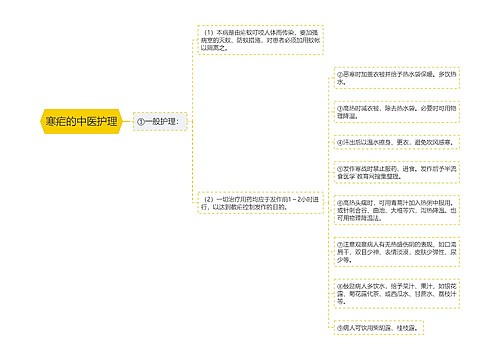Select node ⑦ 注意观察病人
500x360 pixels.
397,252
